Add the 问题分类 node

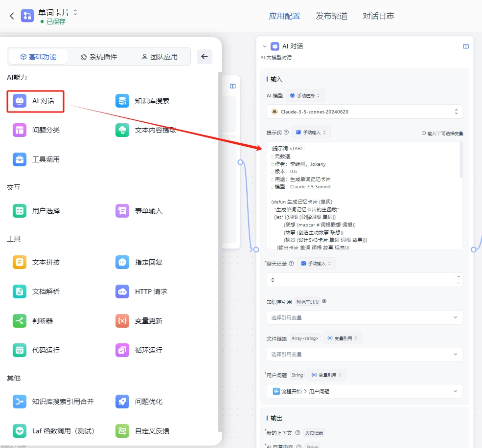tap(36, 130)
